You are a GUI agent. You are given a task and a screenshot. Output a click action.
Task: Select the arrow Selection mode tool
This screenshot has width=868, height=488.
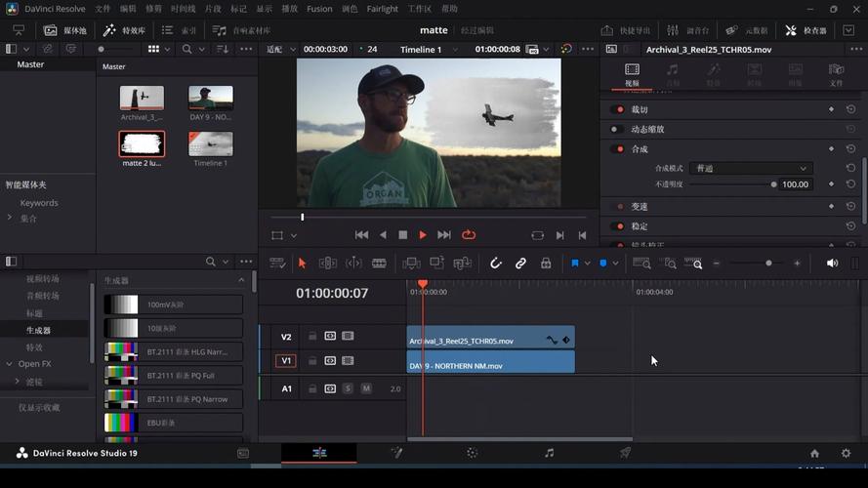[x=302, y=264]
